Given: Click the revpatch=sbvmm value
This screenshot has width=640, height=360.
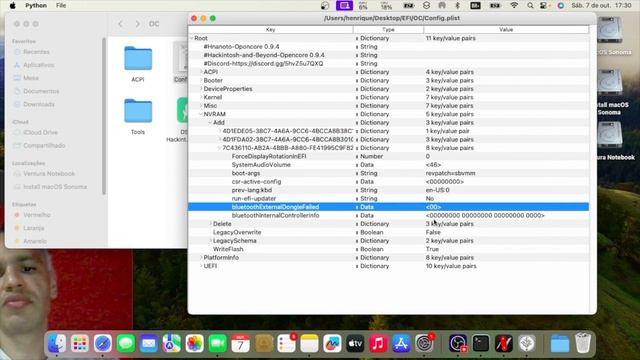Looking at the screenshot, I should tap(450, 173).
